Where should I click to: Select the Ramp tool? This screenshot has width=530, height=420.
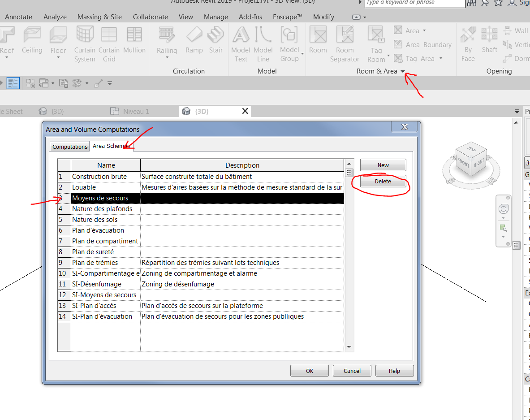coord(194,40)
